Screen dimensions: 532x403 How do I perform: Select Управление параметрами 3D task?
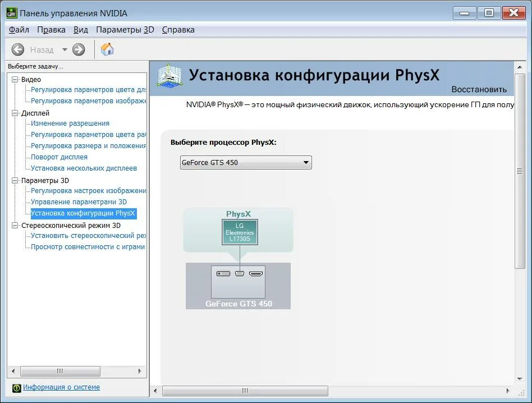[x=79, y=202]
